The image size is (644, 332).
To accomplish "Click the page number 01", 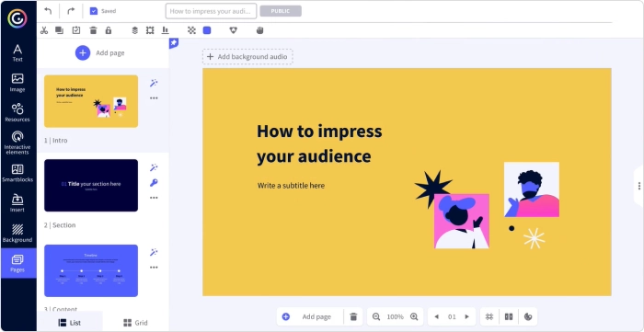I will pyautogui.click(x=452, y=316).
